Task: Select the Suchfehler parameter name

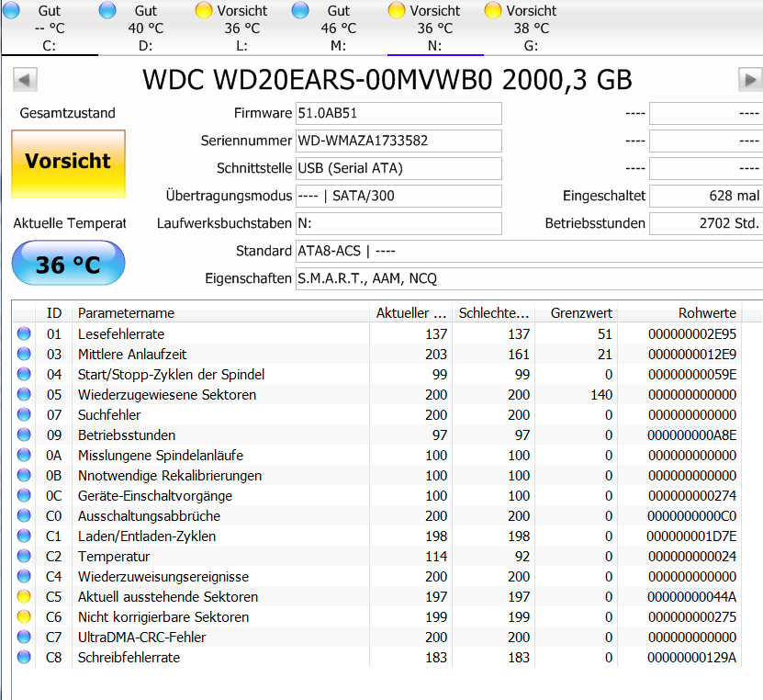Action: point(109,414)
